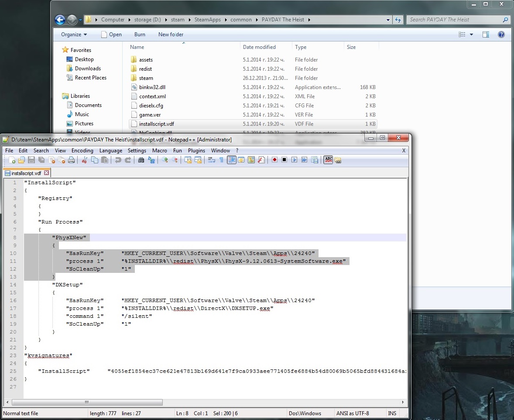Open the Plugins menu
Screen dimensions: 514x420
tap(196, 151)
